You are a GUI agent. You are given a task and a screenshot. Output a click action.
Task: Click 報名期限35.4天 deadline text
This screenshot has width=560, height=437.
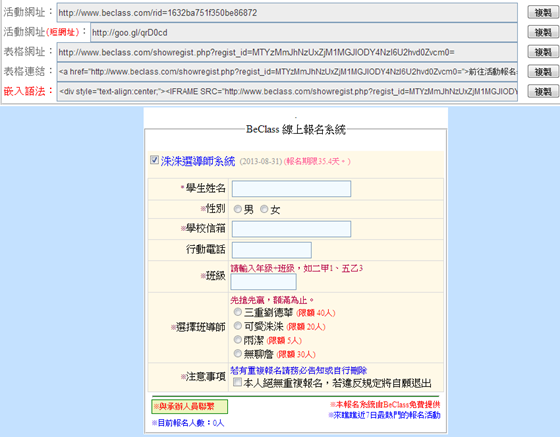click(x=317, y=162)
